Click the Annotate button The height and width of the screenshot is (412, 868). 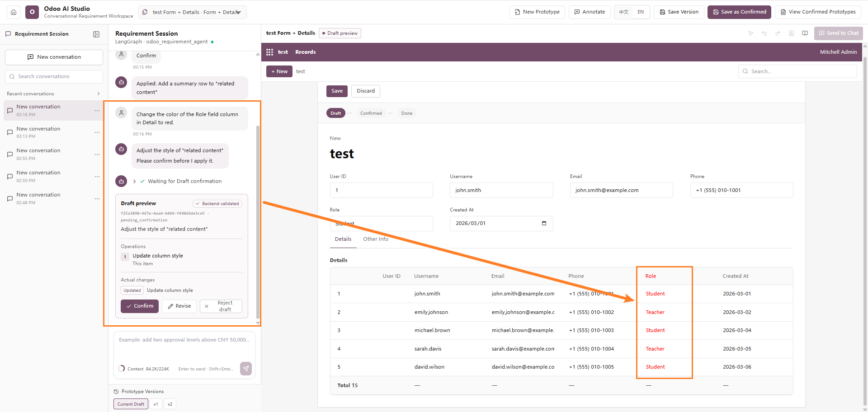590,12
